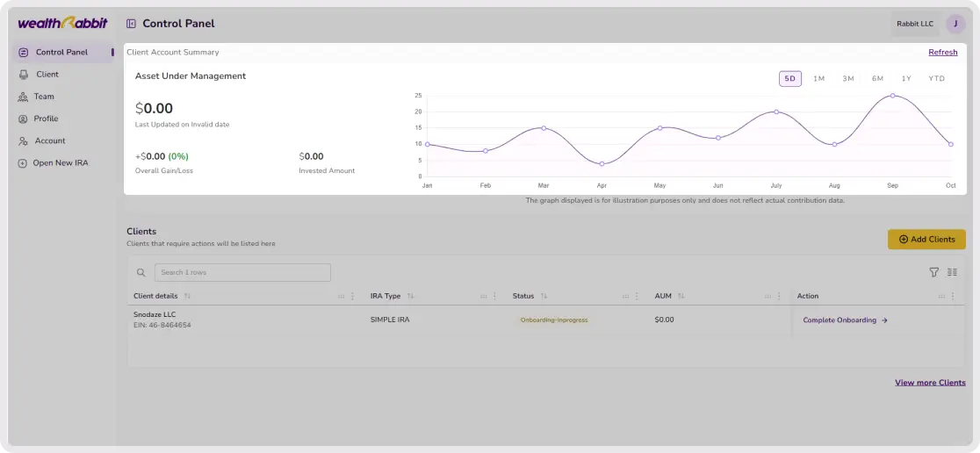
Task: Focus the Search rows input field
Action: [x=242, y=272]
